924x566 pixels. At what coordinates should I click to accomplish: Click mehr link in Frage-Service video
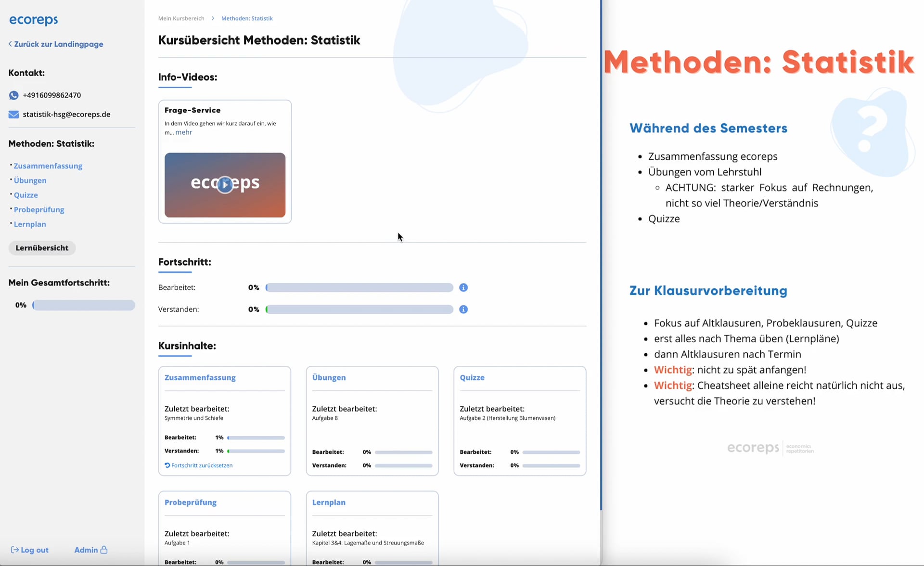coord(184,132)
